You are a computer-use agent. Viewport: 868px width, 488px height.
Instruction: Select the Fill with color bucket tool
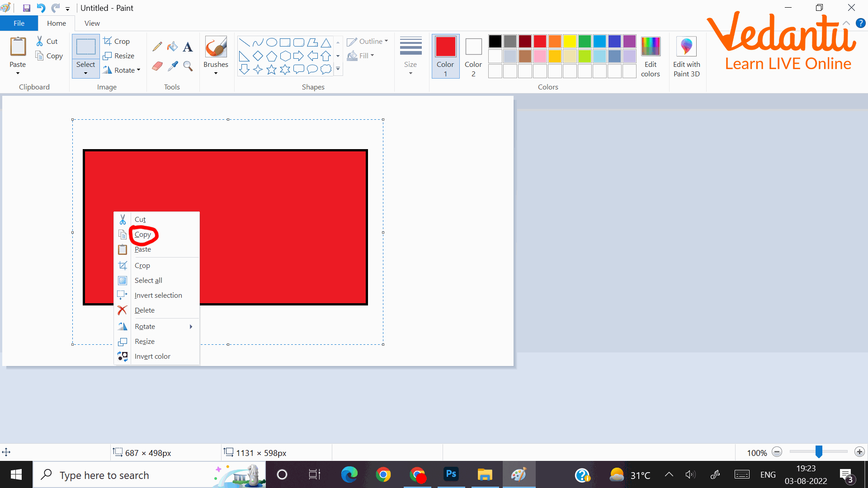(172, 47)
